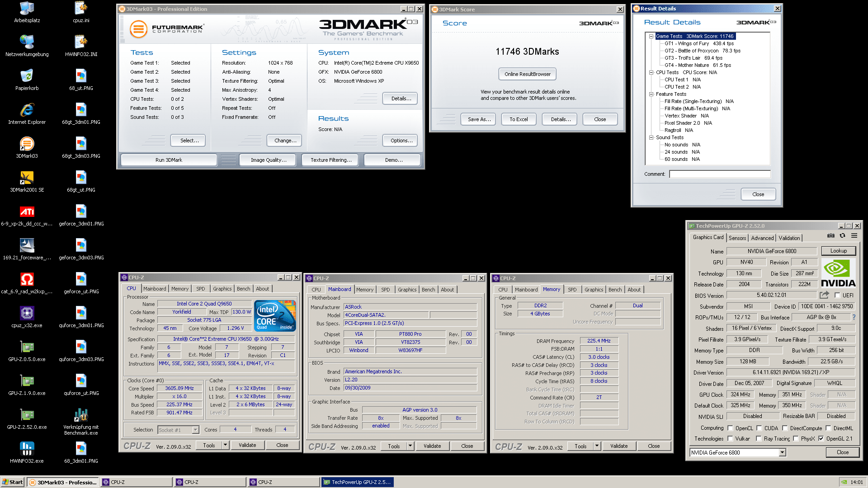Select GT1 - Wings of Fury result row

pos(699,43)
